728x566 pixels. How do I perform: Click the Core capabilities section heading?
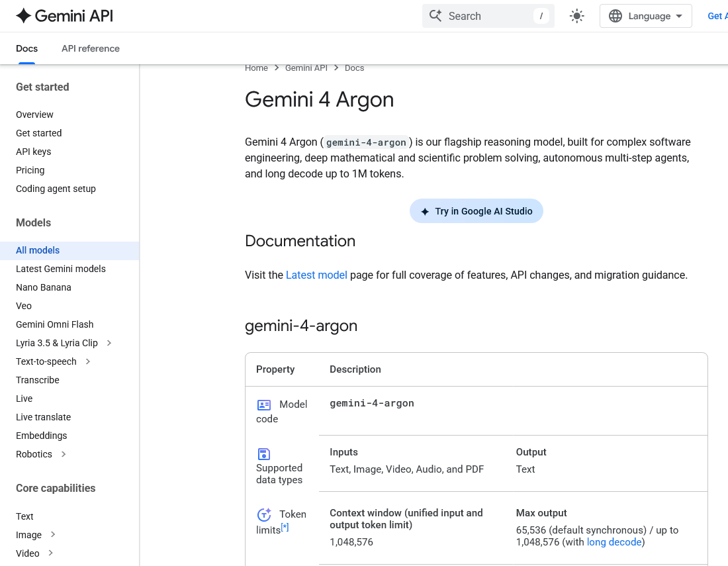pyautogui.click(x=56, y=489)
